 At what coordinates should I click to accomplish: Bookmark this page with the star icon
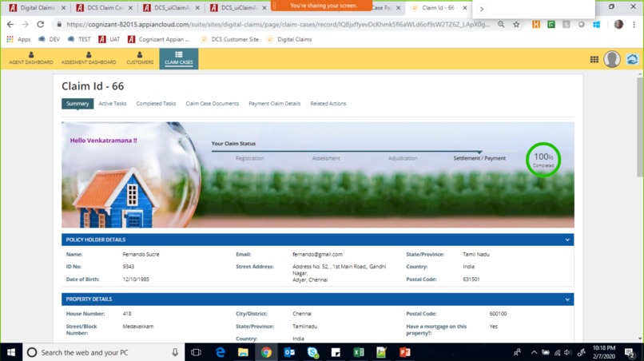click(516, 24)
